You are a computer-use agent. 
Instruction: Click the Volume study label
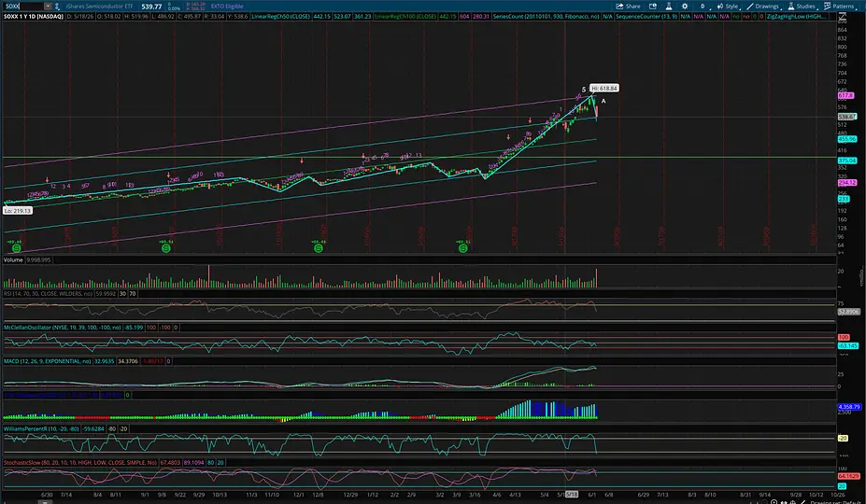[x=13, y=259]
